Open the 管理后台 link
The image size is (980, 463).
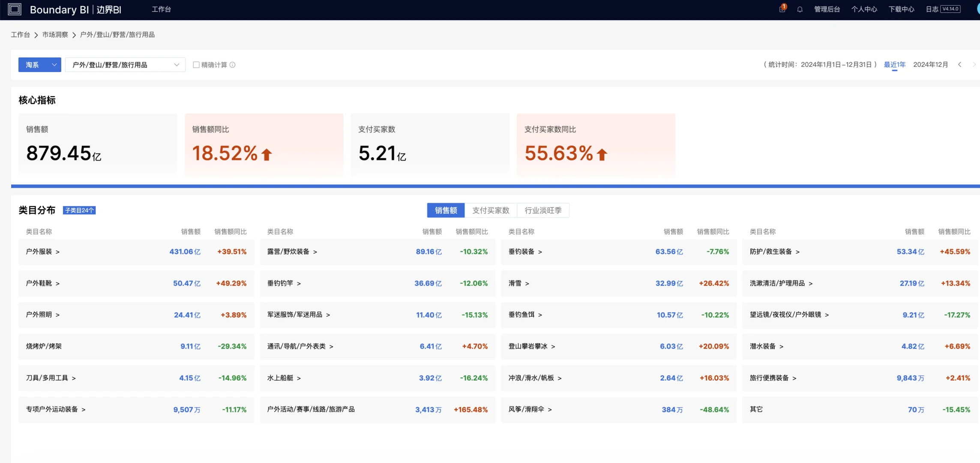point(827,9)
